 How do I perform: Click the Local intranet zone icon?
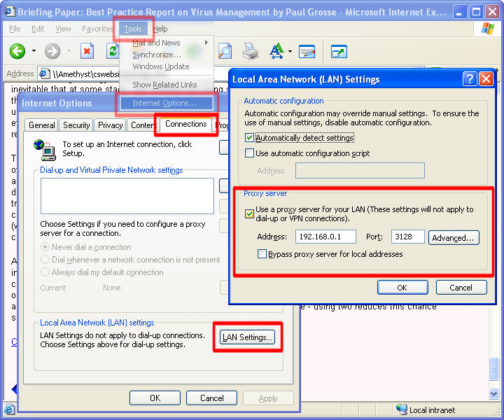(x=402, y=409)
